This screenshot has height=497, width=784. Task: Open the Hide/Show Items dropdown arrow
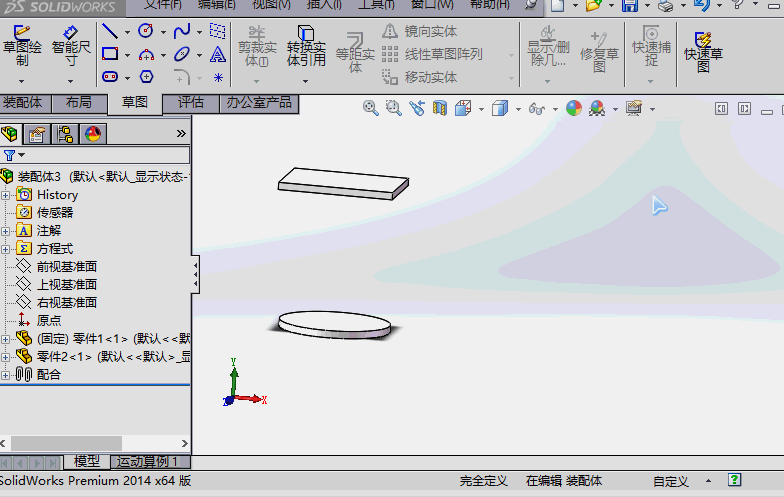pyautogui.click(x=555, y=109)
